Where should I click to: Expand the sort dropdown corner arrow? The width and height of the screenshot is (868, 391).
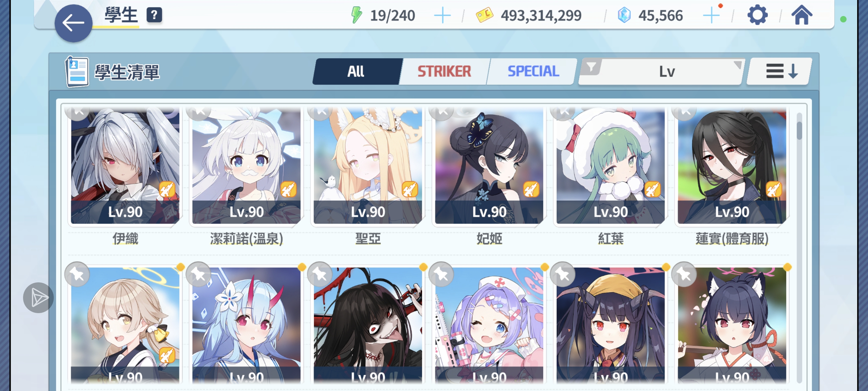pyautogui.click(x=738, y=64)
